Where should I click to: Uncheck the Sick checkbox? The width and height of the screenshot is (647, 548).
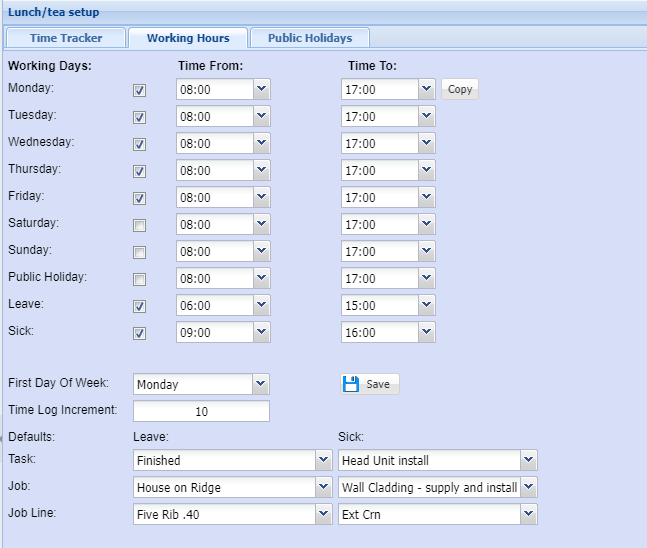click(140, 333)
